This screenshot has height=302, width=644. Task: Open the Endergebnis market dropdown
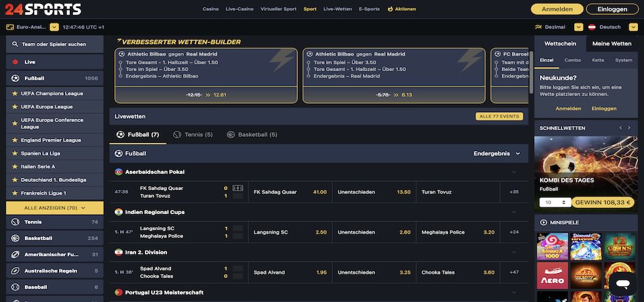[x=496, y=153]
